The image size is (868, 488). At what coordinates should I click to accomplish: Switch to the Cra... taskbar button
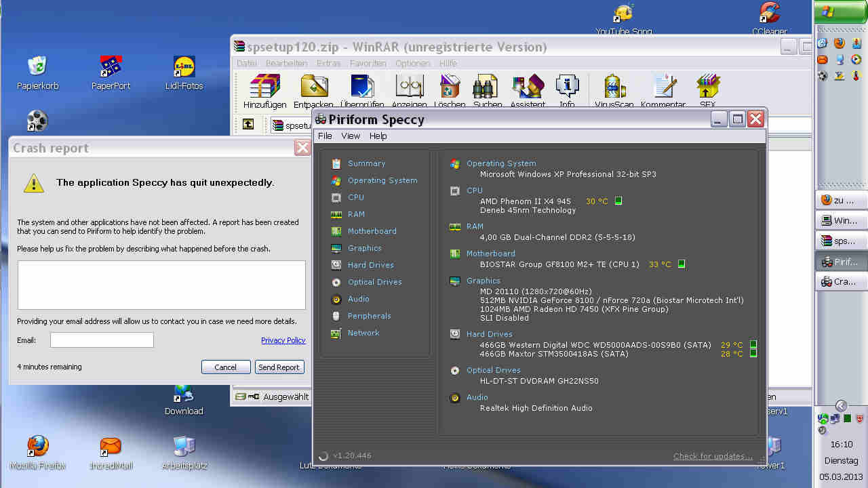pos(841,281)
